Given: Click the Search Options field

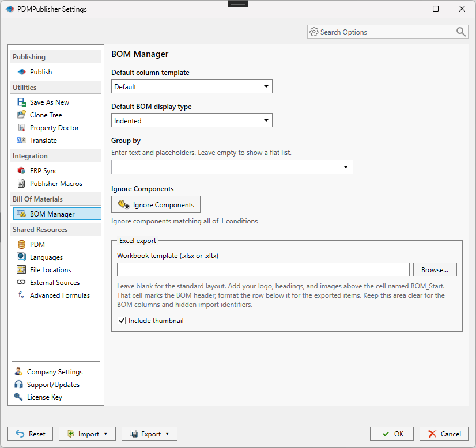Looking at the screenshot, I should (387, 32).
